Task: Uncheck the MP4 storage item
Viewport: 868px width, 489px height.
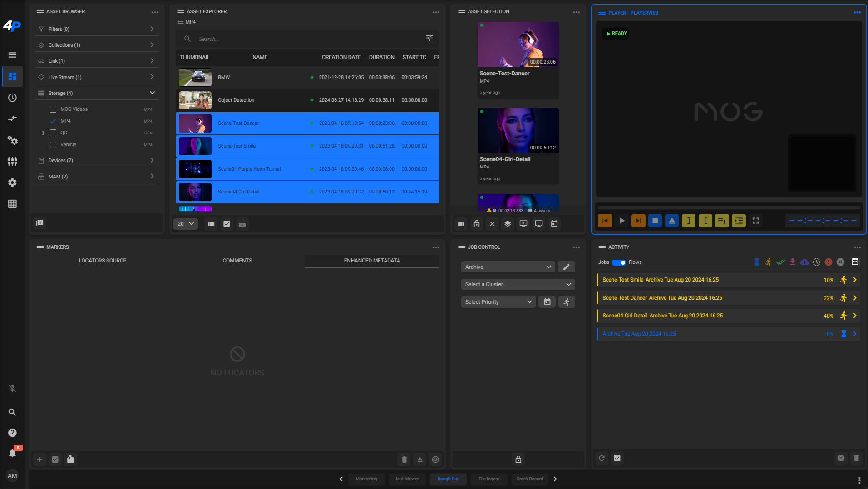Action: [x=53, y=121]
